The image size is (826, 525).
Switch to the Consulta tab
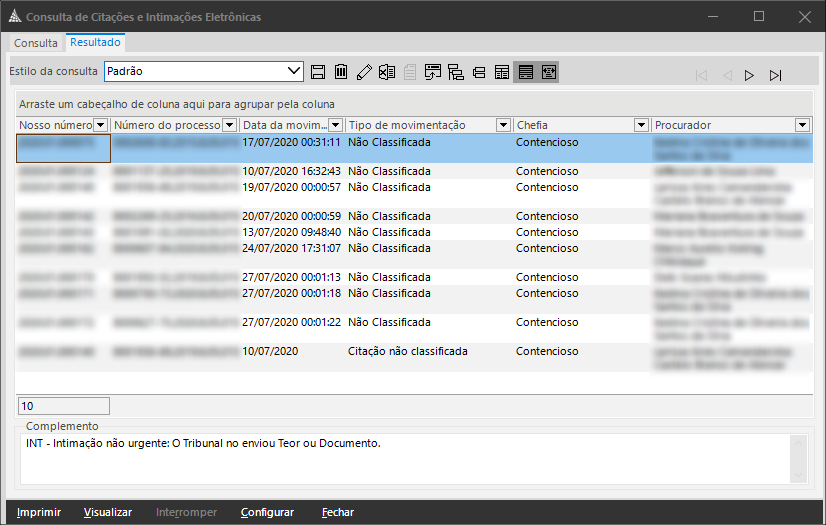pos(36,44)
